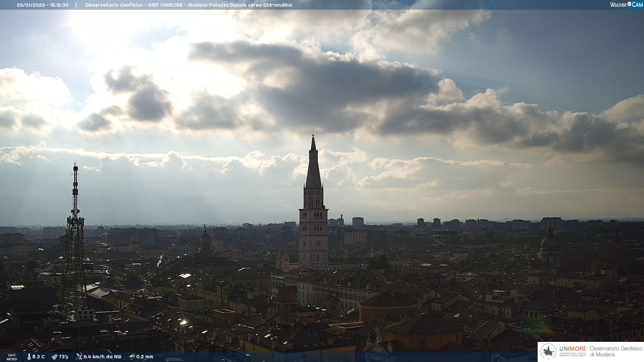Click the 8.3 C temperature reading

(38, 357)
